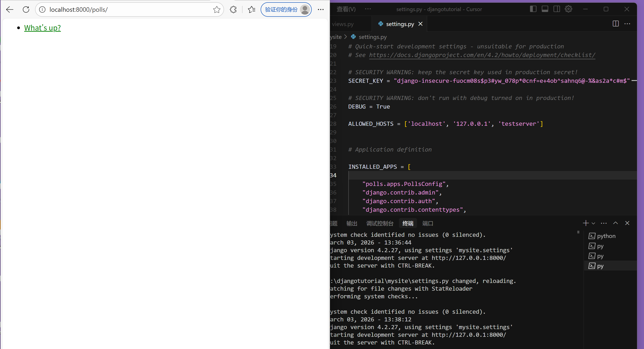Open the favorites list icon
Image resolution: width=644 pixels, height=349 pixels.
coord(252,9)
